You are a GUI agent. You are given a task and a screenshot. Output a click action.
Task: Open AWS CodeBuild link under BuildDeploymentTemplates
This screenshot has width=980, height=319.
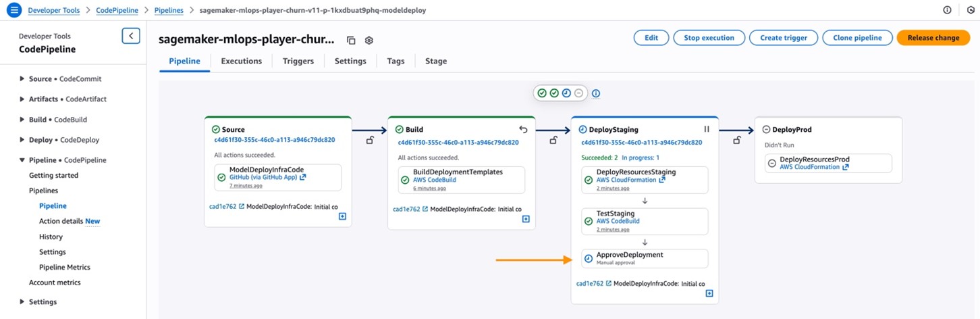coord(435,180)
